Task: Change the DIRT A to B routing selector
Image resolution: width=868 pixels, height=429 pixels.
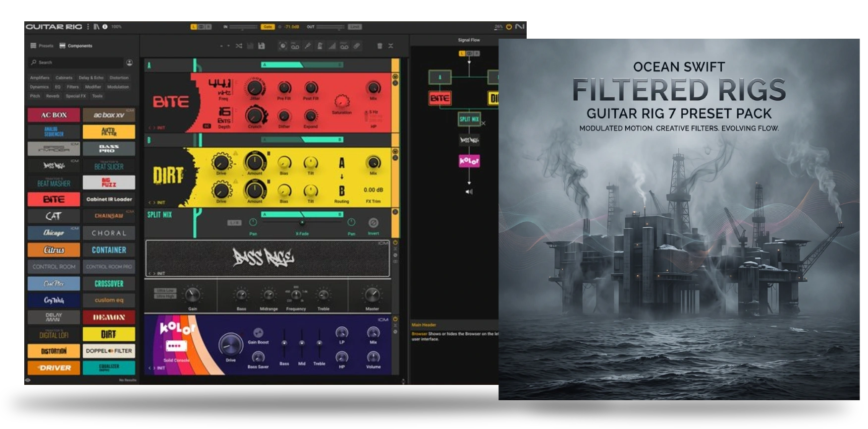Action: click(x=341, y=177)
